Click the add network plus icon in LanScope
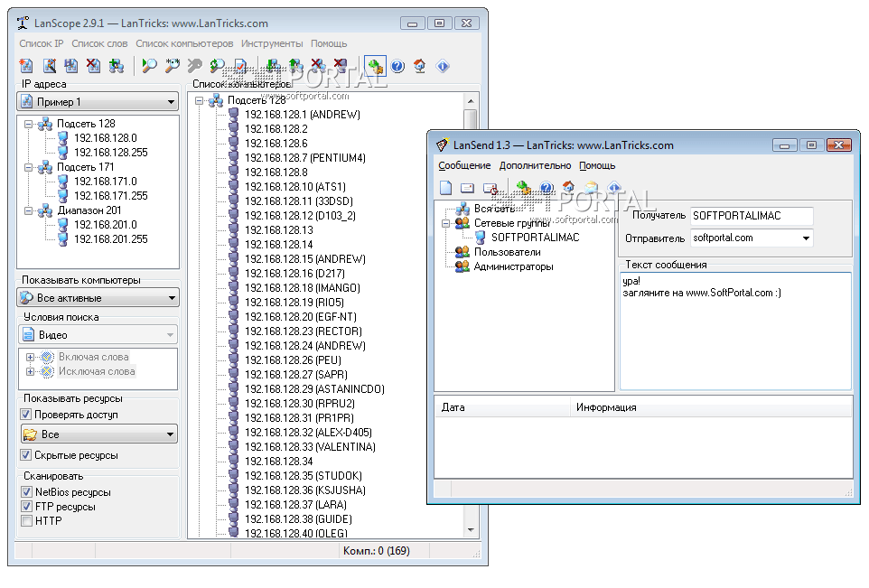 click(x=117, y=66)
